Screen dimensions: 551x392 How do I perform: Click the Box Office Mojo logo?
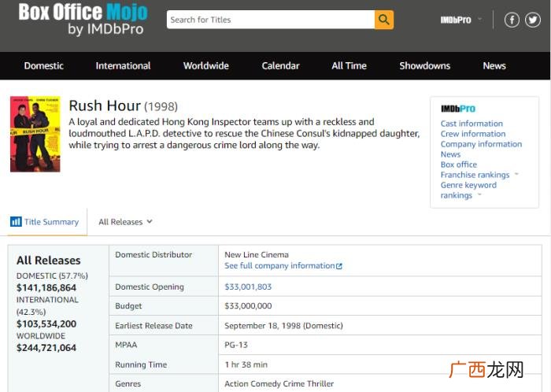pyautogui.click(x=83, y=20)
